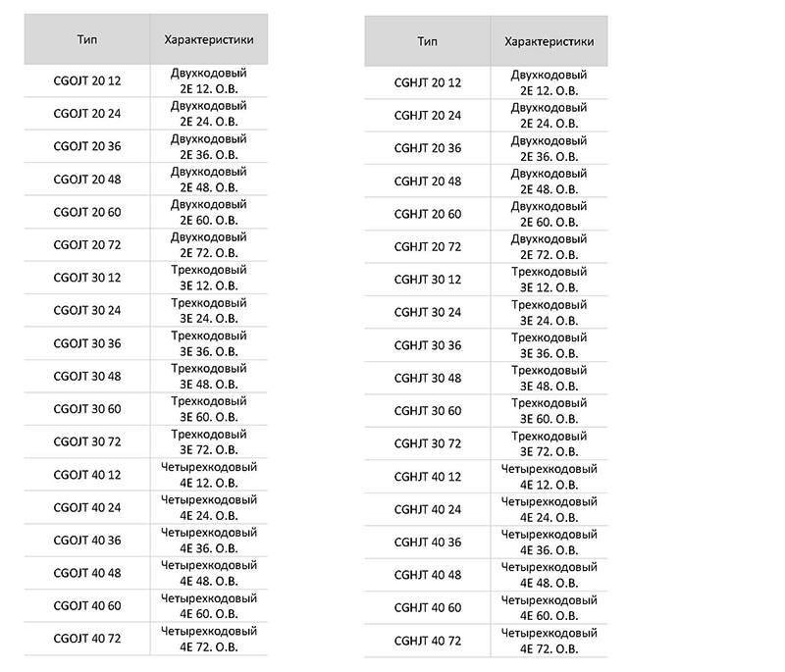Click the CGOJT 20 12 type cell
Screen dimensions: 785x672
pyautogui.click(x=86, y=81)
